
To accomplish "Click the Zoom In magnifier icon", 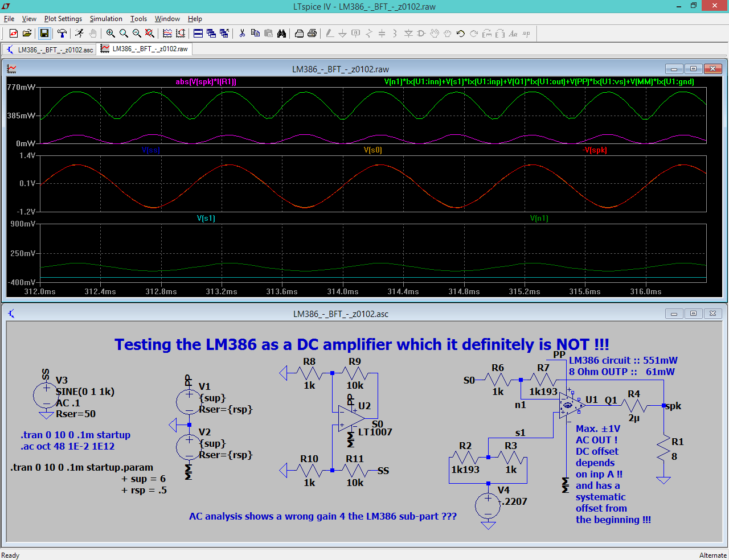I will coord(110,34).
